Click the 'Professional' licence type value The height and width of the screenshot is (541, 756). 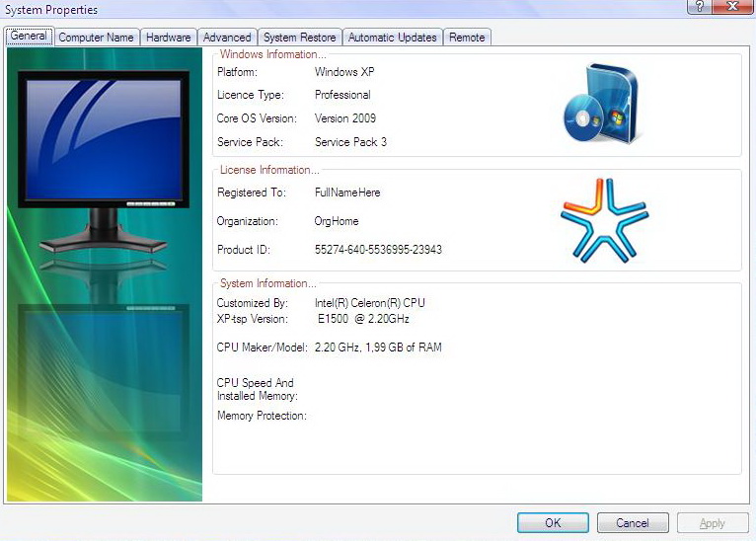(342, 95)
